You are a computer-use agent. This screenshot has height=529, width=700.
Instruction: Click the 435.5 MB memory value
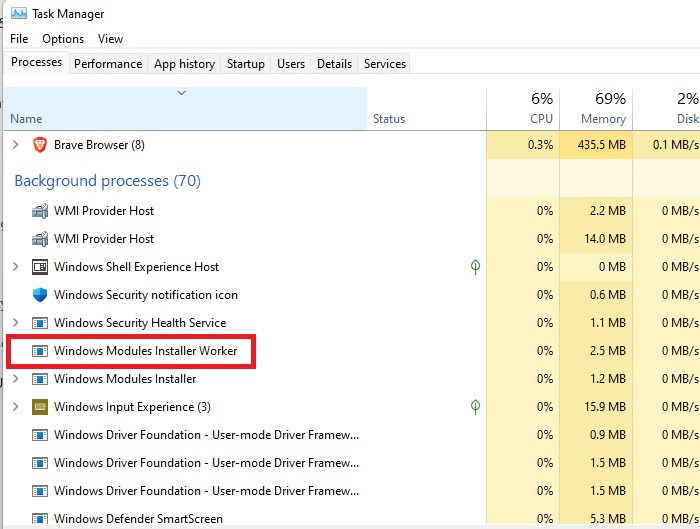coord(602,145)
